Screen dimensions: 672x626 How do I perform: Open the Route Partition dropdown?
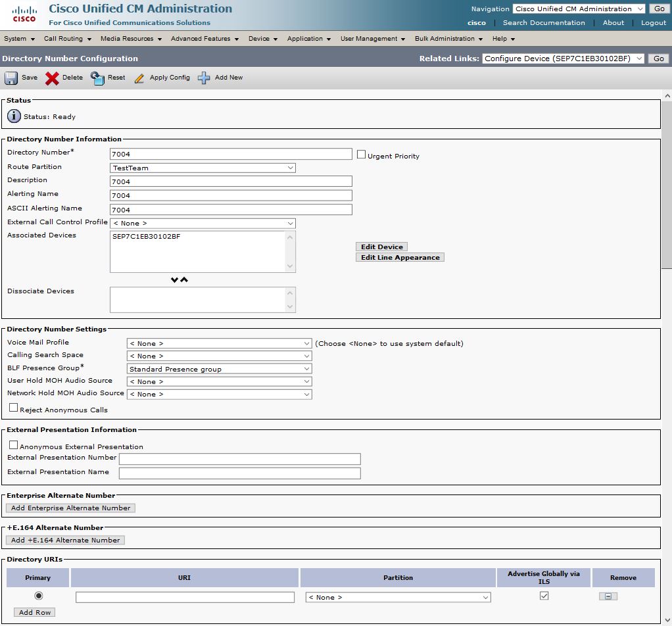[203, 168]
